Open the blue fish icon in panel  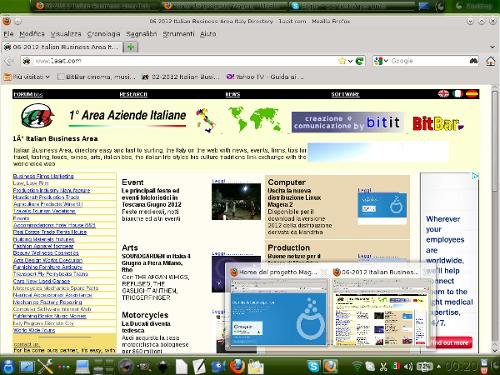pyautogui.click(x=218, y=367)
